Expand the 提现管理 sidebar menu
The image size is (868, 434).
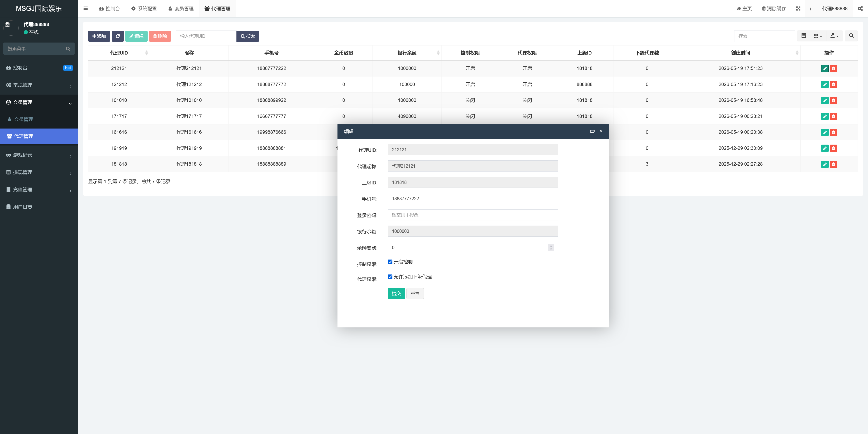click(39, 172)
